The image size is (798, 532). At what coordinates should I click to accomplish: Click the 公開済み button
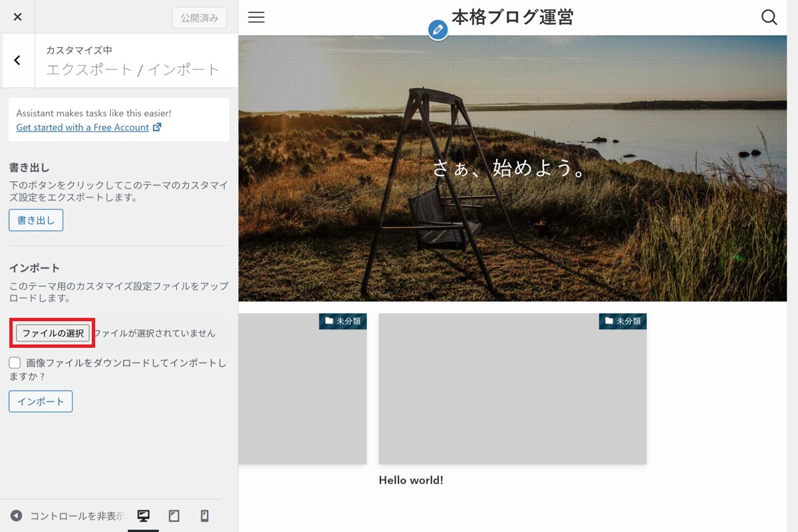pyautogui.click(x=199, y=18)
